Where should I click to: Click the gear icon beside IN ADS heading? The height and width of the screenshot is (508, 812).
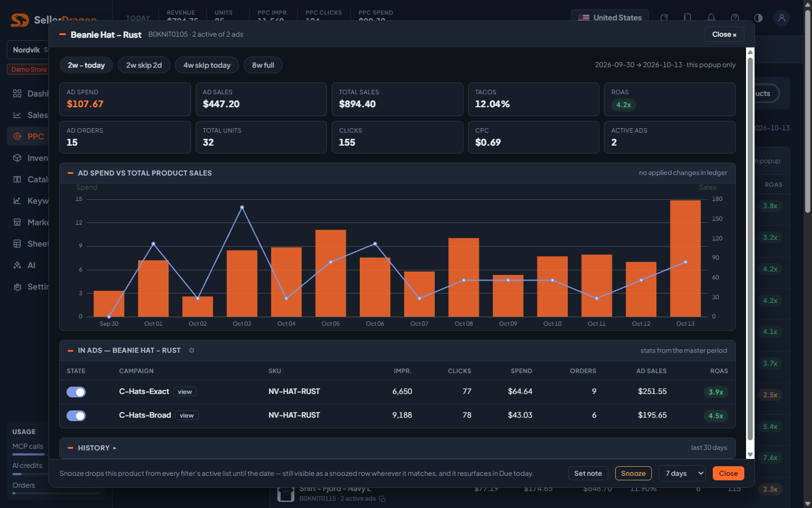192,351
